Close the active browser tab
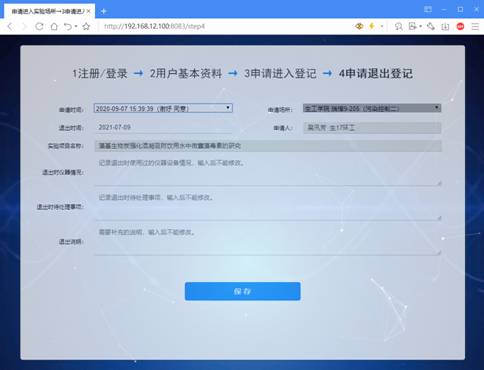The width and height of the screenshot is (484, 370). 89,11
